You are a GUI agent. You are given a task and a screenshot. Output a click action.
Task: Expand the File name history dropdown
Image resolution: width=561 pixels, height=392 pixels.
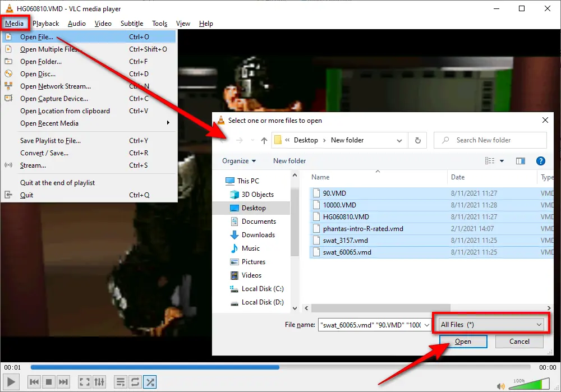tap(426, 325)
